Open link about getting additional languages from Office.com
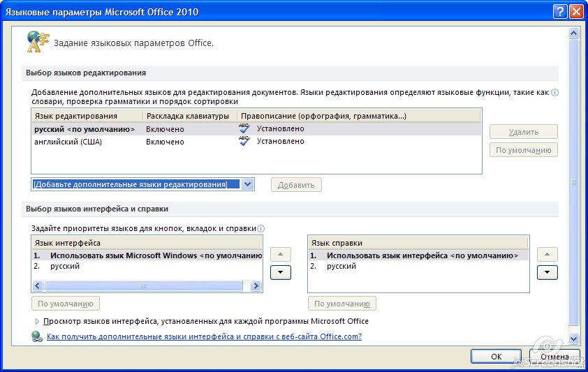 click(x=204, y=336)
